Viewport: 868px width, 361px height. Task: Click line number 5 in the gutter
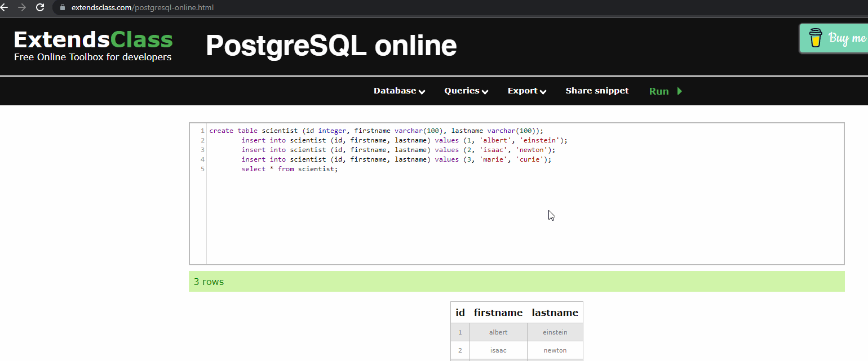coord(202,169)
